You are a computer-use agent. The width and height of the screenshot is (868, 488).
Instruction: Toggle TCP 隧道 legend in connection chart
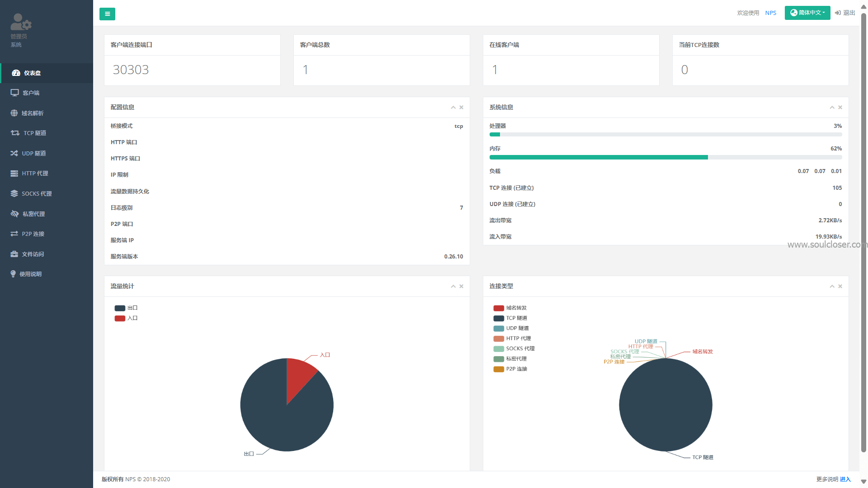pyautogui.click(x=510, y=318)
